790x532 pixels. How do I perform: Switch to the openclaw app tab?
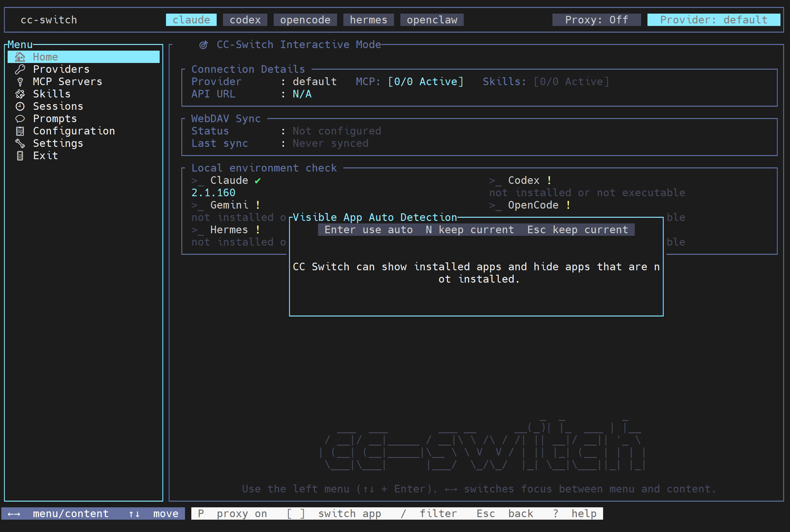tap(432, 20)
